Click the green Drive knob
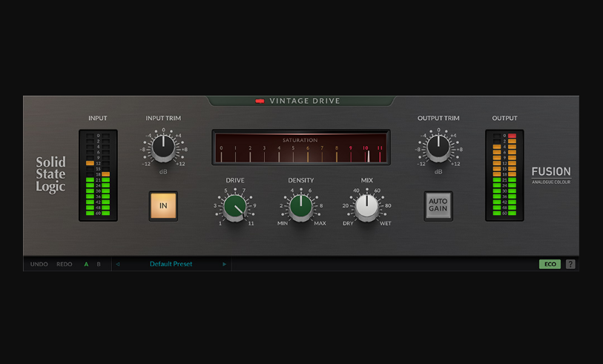This screenshot has width=603, height=364. 236,207
